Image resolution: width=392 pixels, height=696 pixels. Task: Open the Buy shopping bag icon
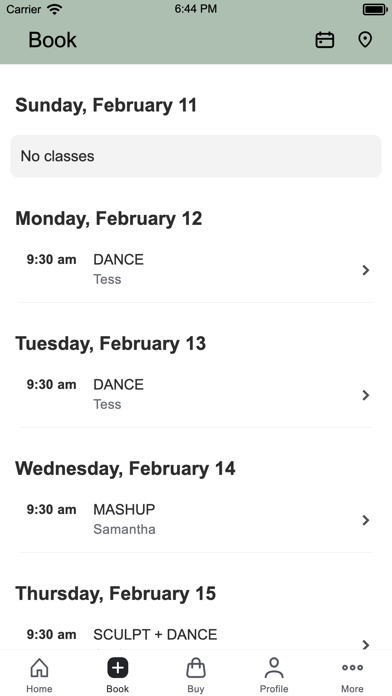tap(196, 668)
